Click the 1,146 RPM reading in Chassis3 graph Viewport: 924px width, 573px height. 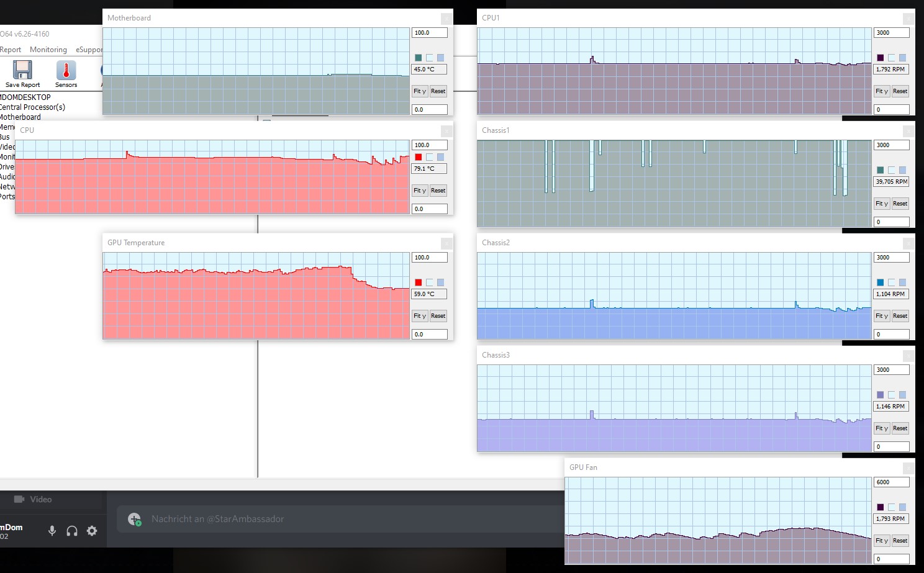(x=892, y=407)
